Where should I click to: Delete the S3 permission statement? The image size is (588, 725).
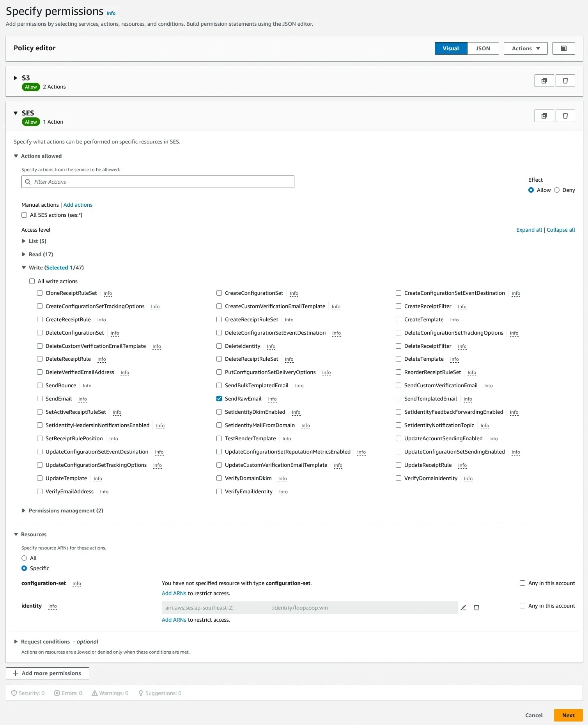point(565,81)
